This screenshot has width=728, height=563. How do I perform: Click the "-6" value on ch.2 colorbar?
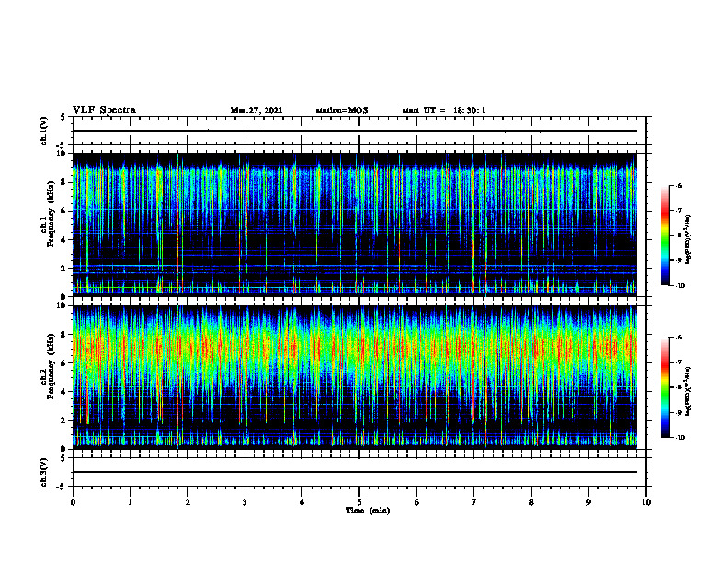pyautogui.click(x=678, y=338)
